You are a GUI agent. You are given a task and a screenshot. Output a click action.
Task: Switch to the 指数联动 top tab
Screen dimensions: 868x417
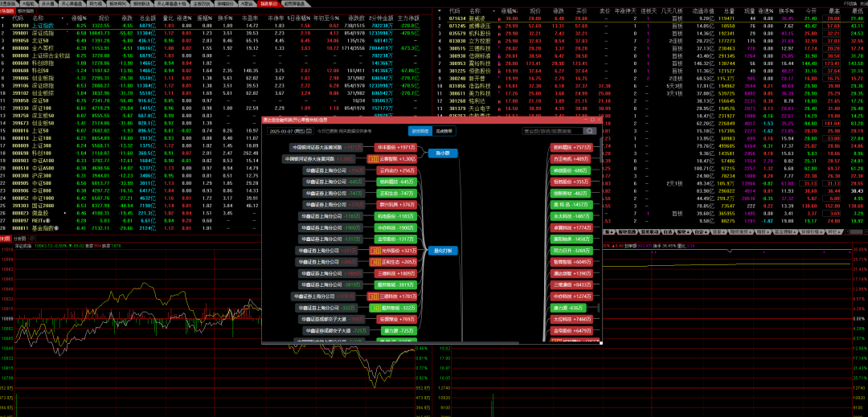(x=268, y=3)
